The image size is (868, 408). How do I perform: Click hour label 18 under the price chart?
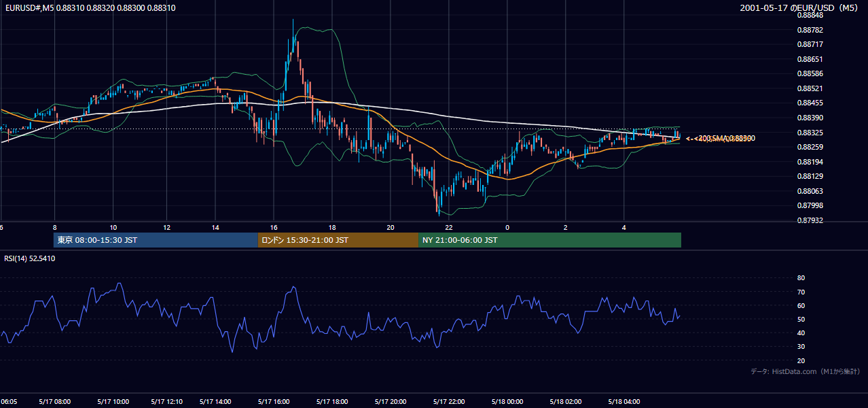[x=332, y=227]
